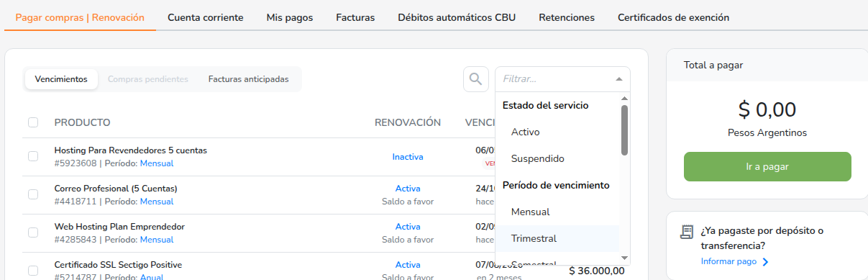Click product name Certificado SSL Sectigo Positive
This screenshot has width=868, height=280.
pos(118,265)
